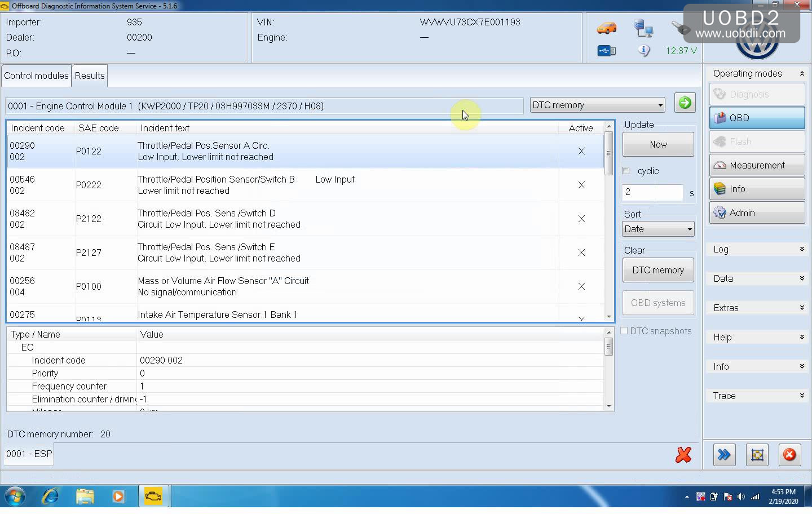Click the cyclic interval seconds input field
812x514 pixels.
point(652,192)
